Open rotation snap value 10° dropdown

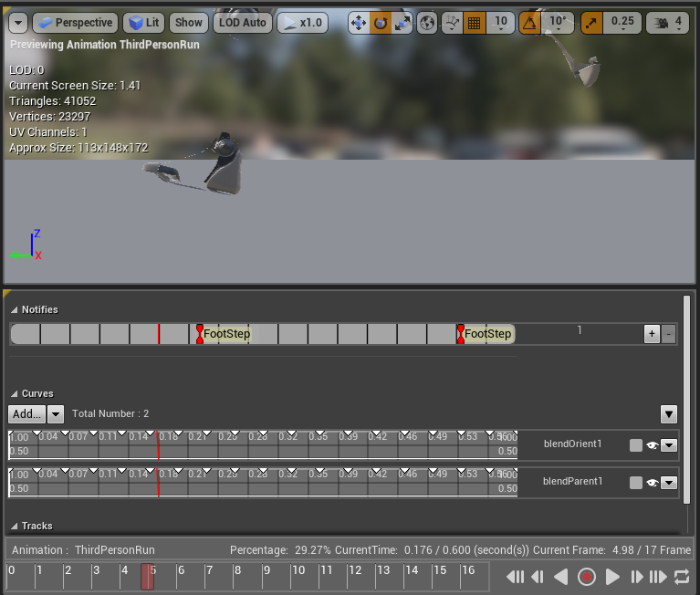pos(558,23)
